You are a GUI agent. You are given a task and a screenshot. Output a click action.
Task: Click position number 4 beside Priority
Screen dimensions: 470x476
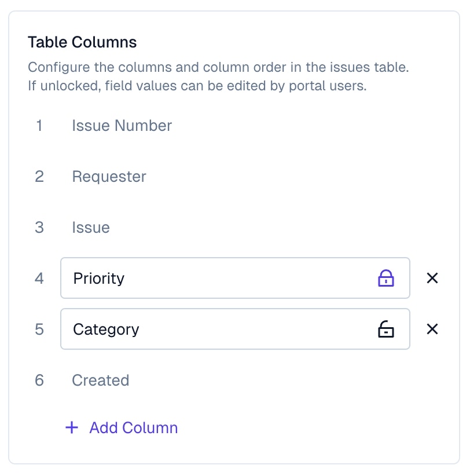click(x=39, y=279)
